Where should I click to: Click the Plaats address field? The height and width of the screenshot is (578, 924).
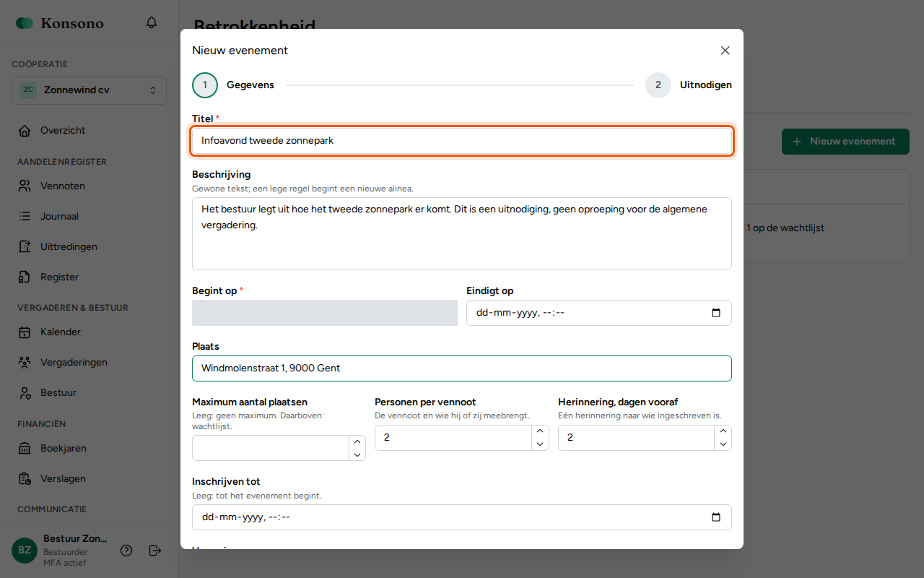coord(462,368)
